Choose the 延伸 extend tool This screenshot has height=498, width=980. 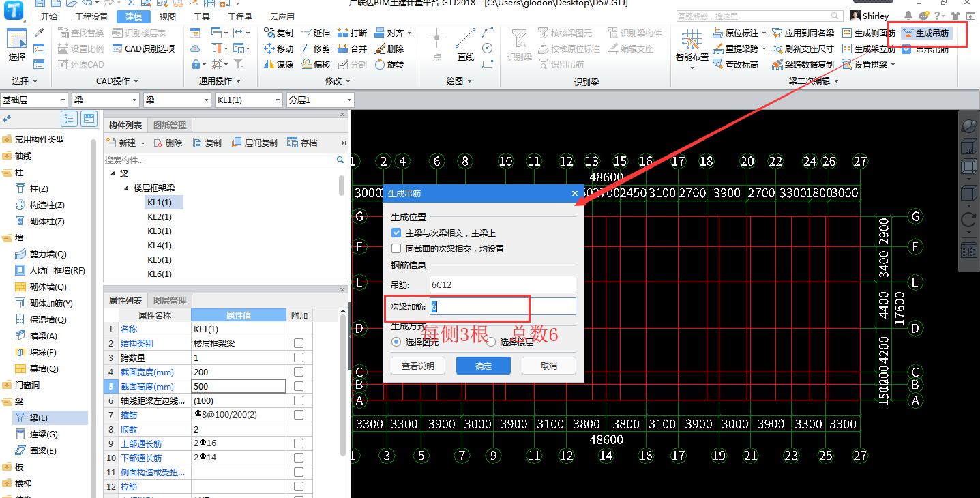[315, 33]
